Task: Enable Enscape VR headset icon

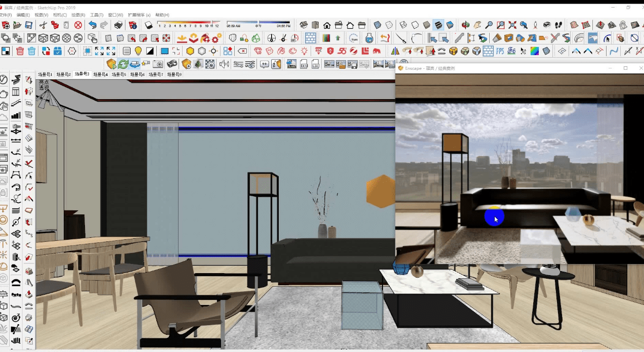Action: coord(172,64)
